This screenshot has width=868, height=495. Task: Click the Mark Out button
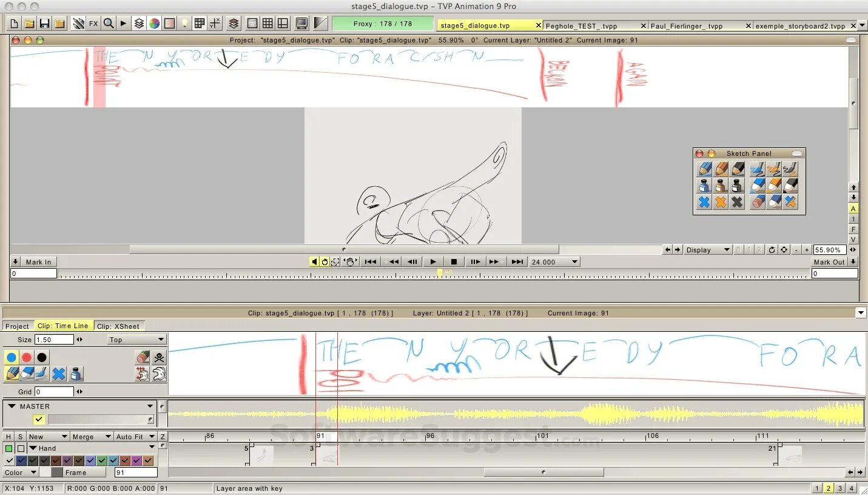pos(829,262)
